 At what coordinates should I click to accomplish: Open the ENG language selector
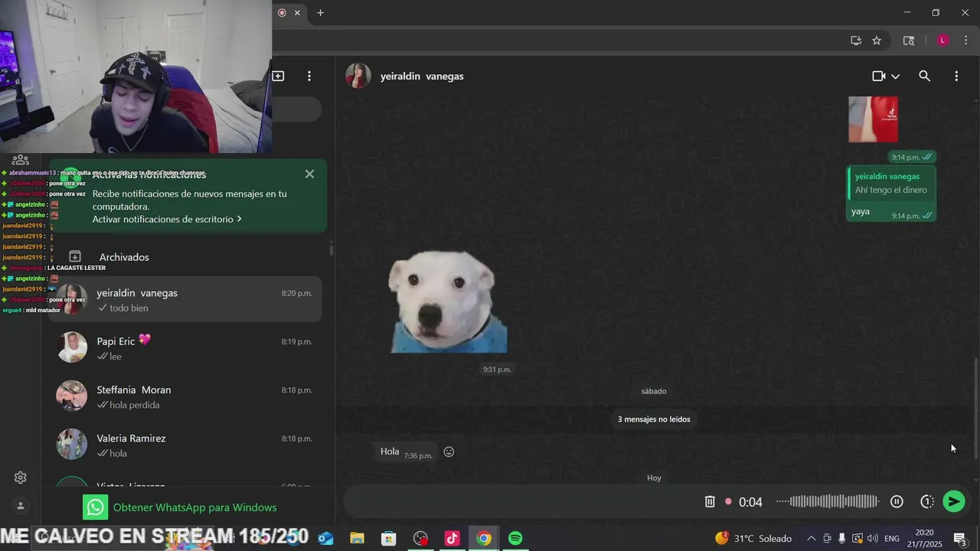(892, 539)
